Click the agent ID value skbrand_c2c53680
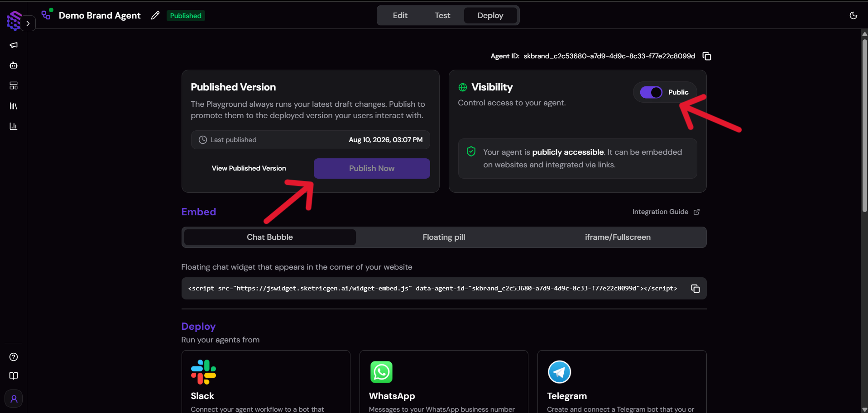The image size is (868, 413). (x=609, y=56)
